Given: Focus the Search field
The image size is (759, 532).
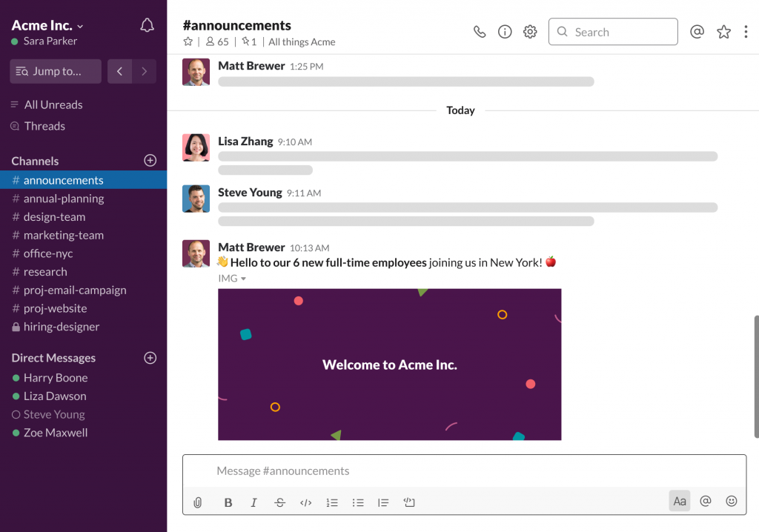Looking at the screenshot, I should [613, 32].
